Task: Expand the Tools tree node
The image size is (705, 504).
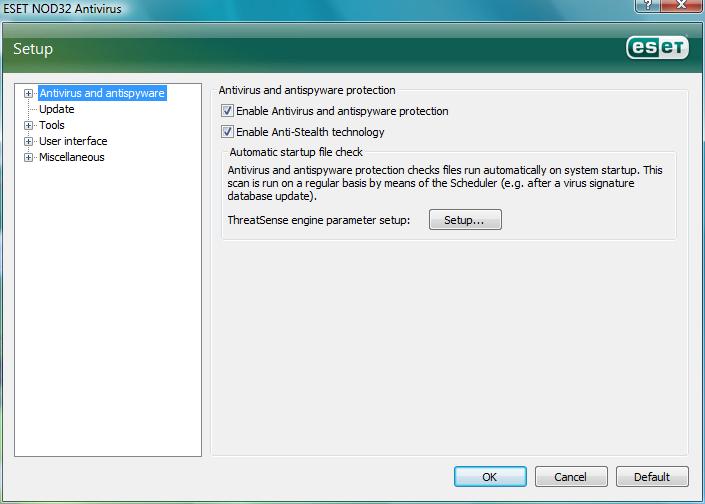Action: click(28, 125)
